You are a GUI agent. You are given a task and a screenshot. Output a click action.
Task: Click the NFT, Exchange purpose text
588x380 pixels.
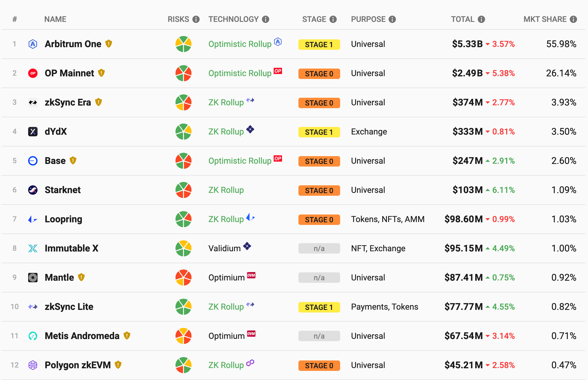(378, 248)
